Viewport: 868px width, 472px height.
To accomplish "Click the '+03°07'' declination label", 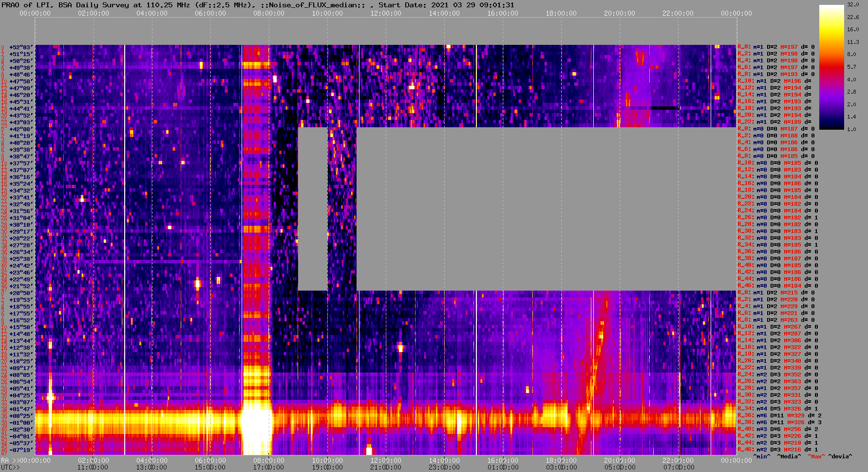I will (21, 402).
